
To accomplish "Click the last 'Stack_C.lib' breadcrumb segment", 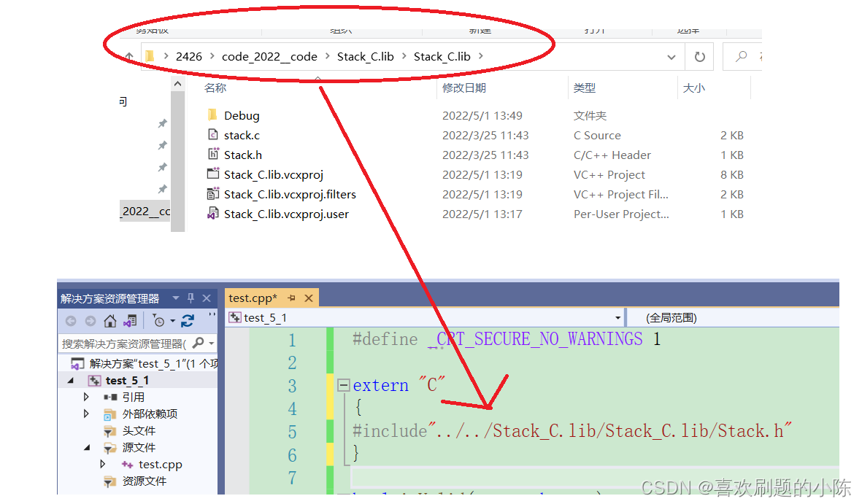I will point(442,57).
